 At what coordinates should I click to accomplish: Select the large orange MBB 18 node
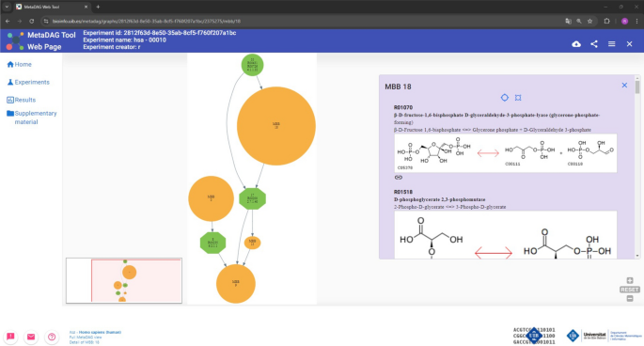pos(276,126)
